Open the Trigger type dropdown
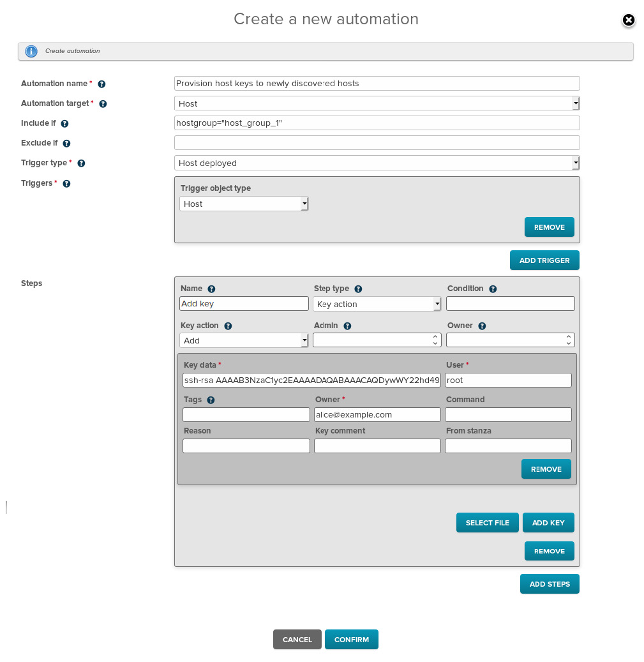The height and width of the screenshot is (662, 644). coord(377,163)
